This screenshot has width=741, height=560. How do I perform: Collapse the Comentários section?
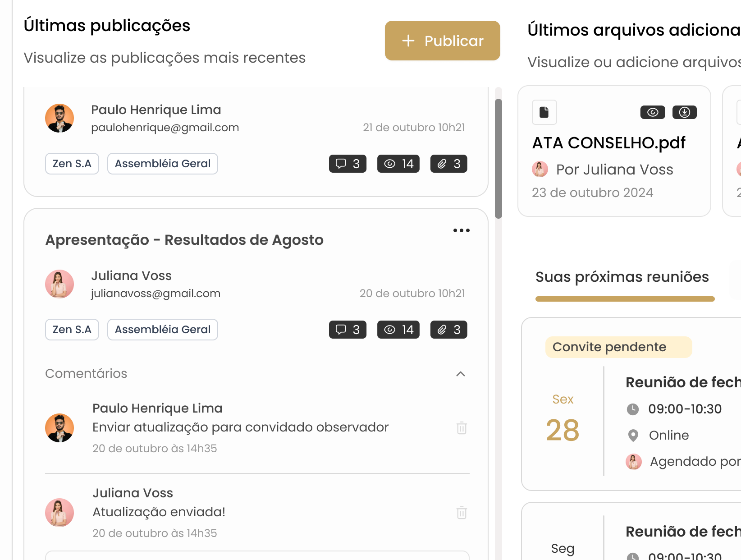click(460, 374)
